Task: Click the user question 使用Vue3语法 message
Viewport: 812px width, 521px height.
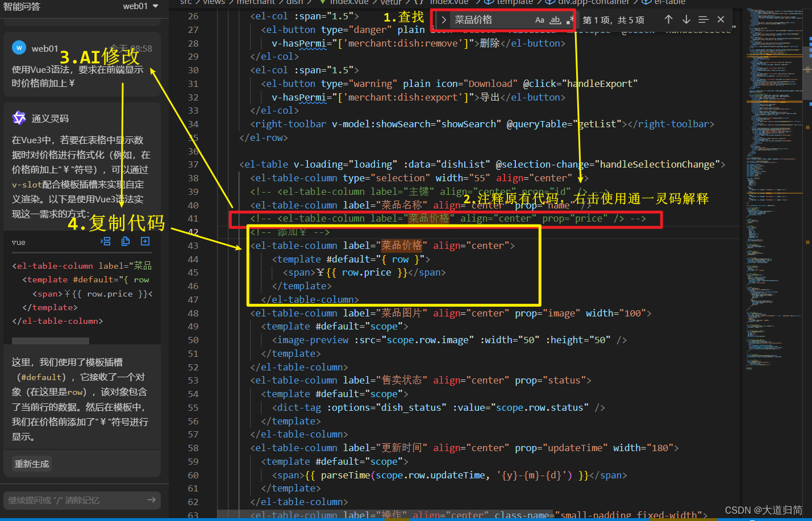Action: click(x=78, y=76)
